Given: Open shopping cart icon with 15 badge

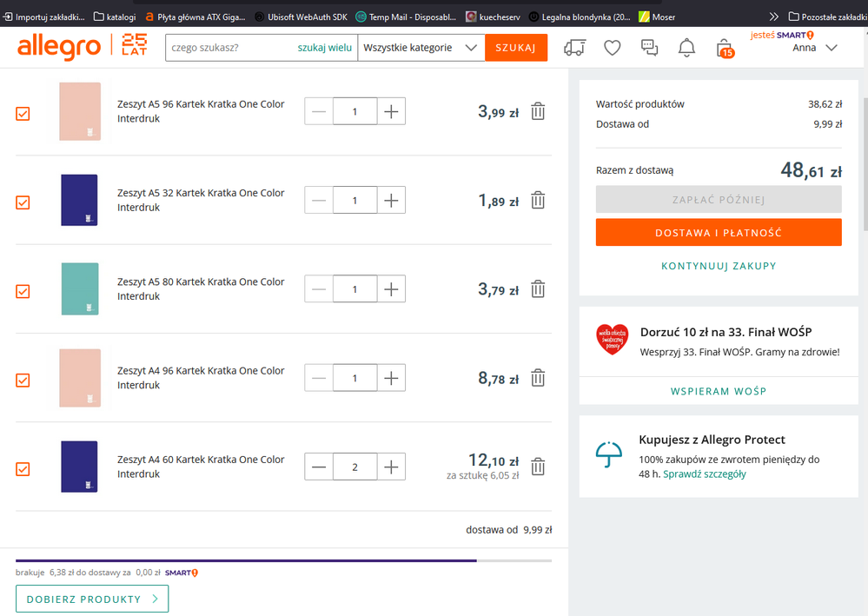Looking at the screenshot, I should pyautogui.click(x=725, y=48).
